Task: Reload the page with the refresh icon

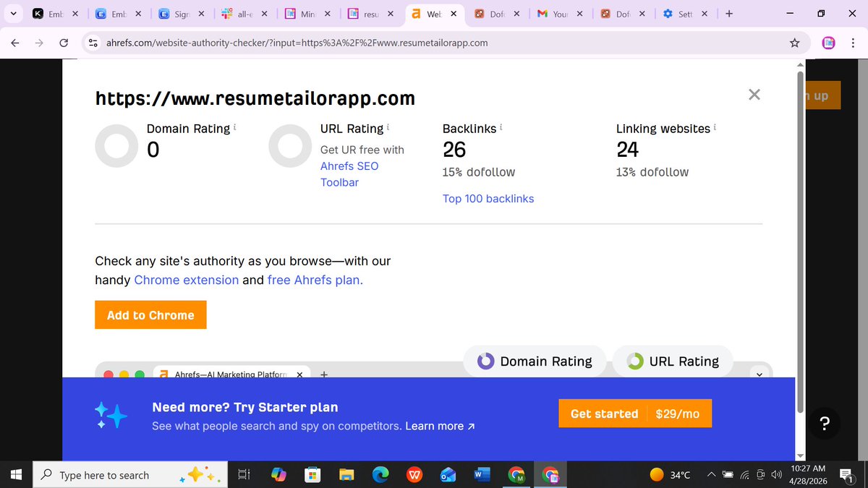Action: click(64, 43)
